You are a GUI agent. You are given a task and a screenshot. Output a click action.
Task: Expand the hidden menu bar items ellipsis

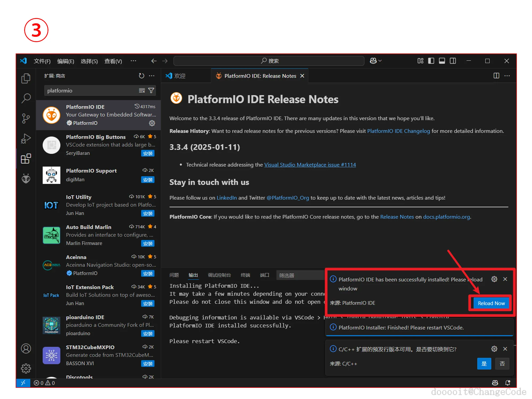tap(133, 61)
